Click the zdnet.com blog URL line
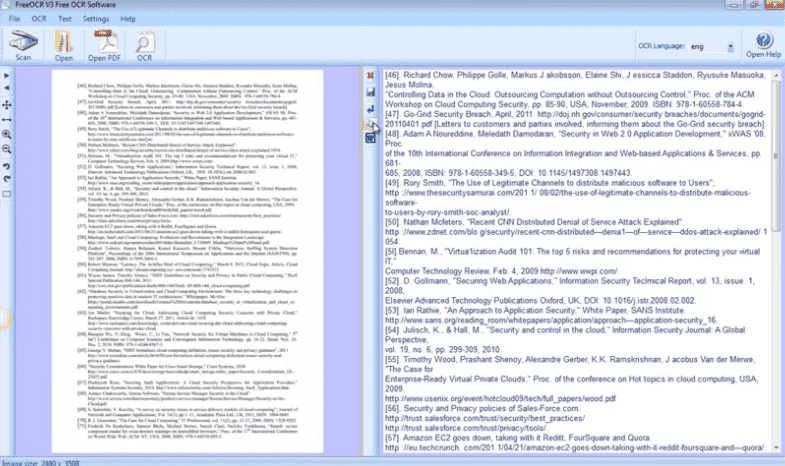The height and width of the screenshot is (466, 785). coord(576,232)
